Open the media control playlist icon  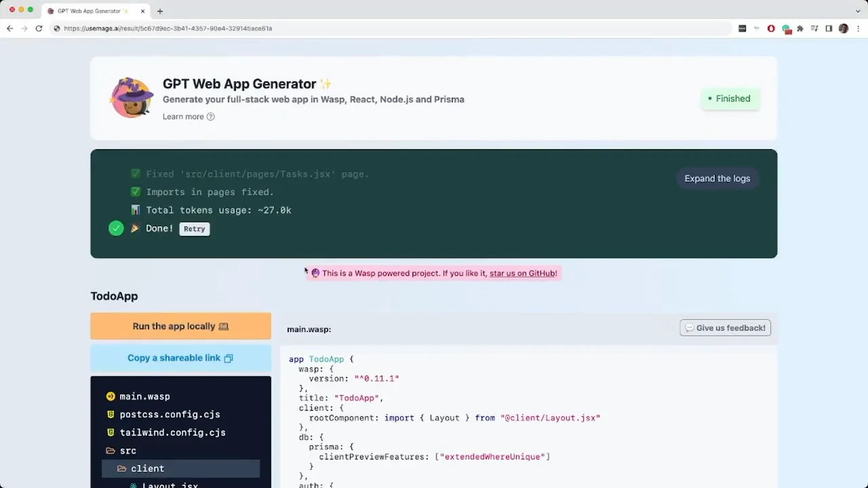tap(814, 28)
